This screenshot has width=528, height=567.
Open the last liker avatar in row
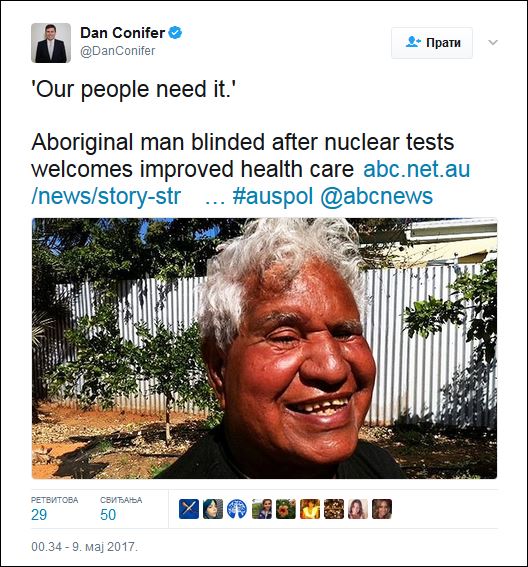point(382,509)
